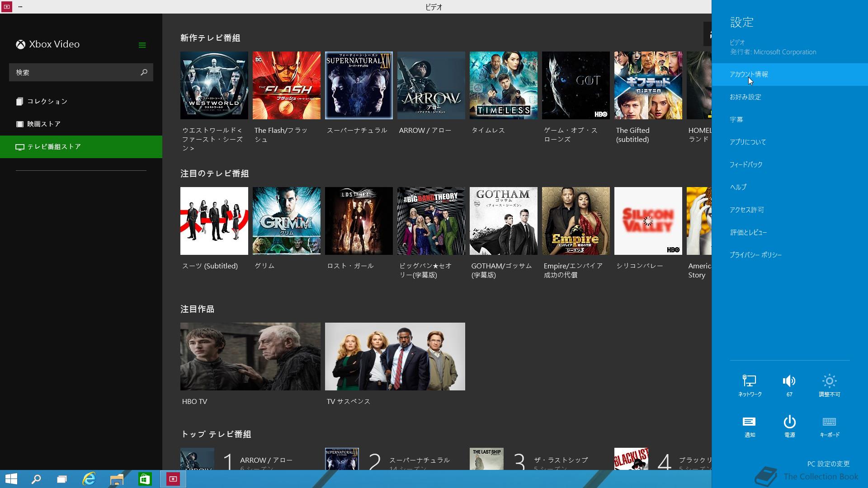
Task: Open the Grimm poster thumbnail
Action: pyautogui.click(x=287, y=221)
